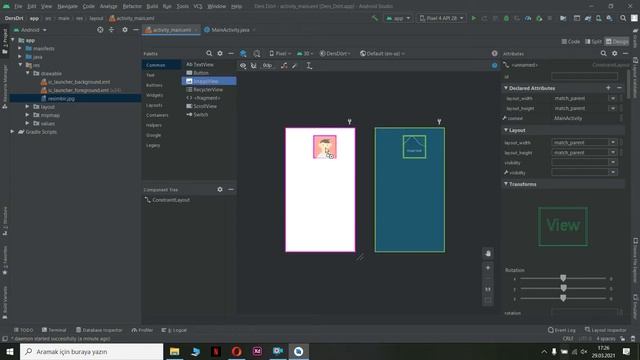Image resolution: width=640 pixels, height=360 pixels.
Task: Open layout_height match_parent dropdown in Layout section
Action: tap(613, 152)
